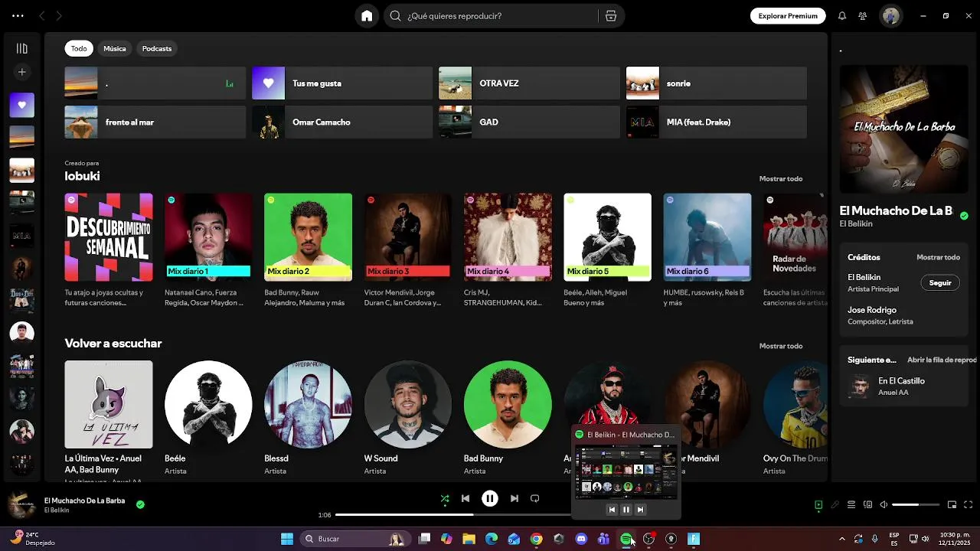Viewport: 980px width, 551px height.
Task: Open the miniplayer icon
Action: (x=952, y=505)
